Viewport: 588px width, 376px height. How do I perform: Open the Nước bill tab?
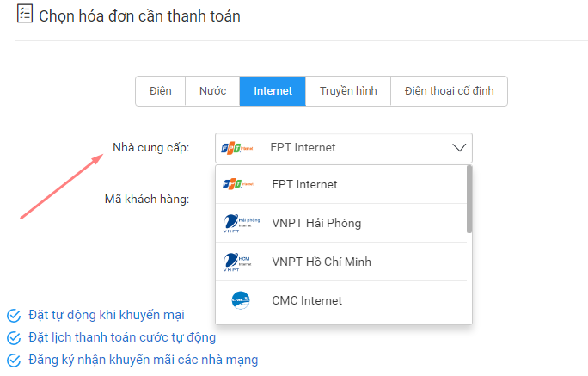coord(212,91)
